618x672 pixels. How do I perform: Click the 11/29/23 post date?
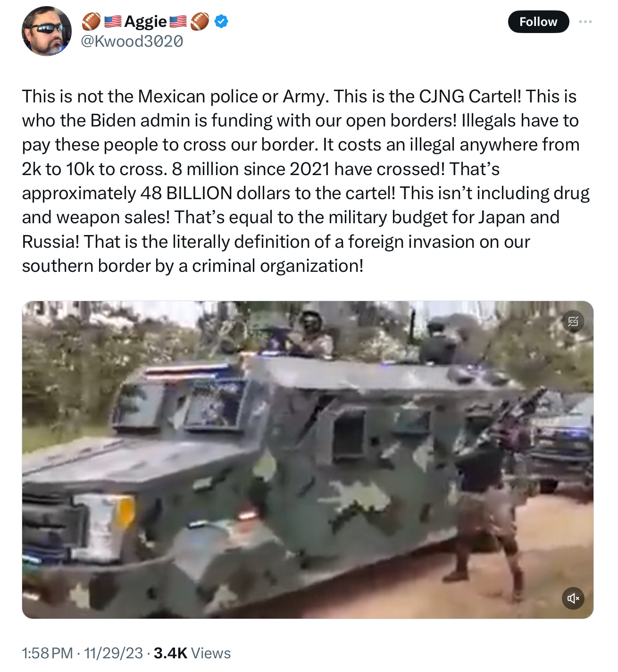(113, 653)
